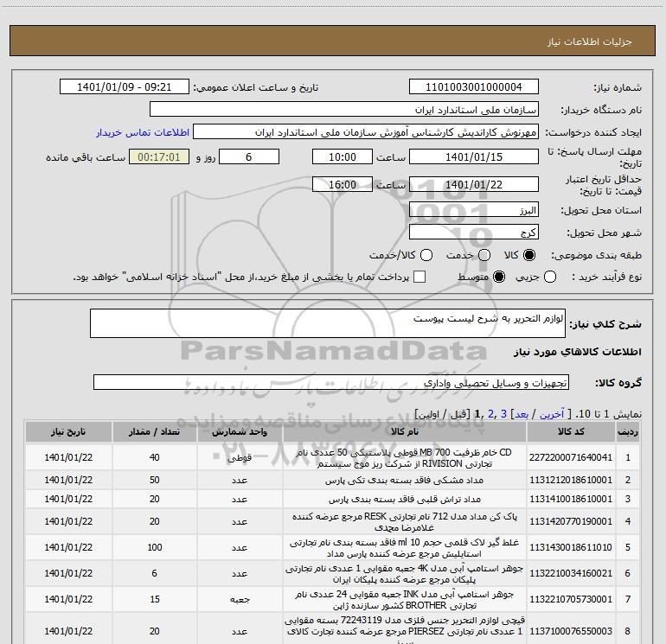Screen dimensions: 666x644
Task: Select item code 2272200071640041
Action: [571, 457]
